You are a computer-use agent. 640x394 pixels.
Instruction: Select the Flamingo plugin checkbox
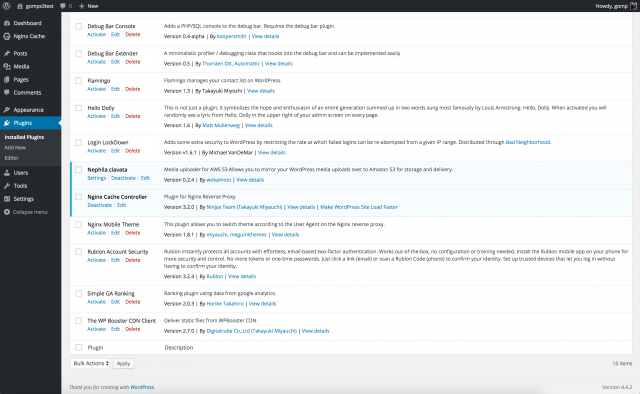click(x=78, y=81)
